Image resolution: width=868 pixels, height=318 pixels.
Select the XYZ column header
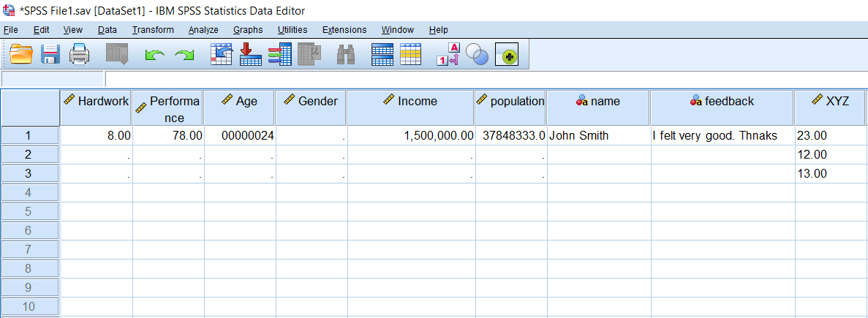click(x=830, y=108)
